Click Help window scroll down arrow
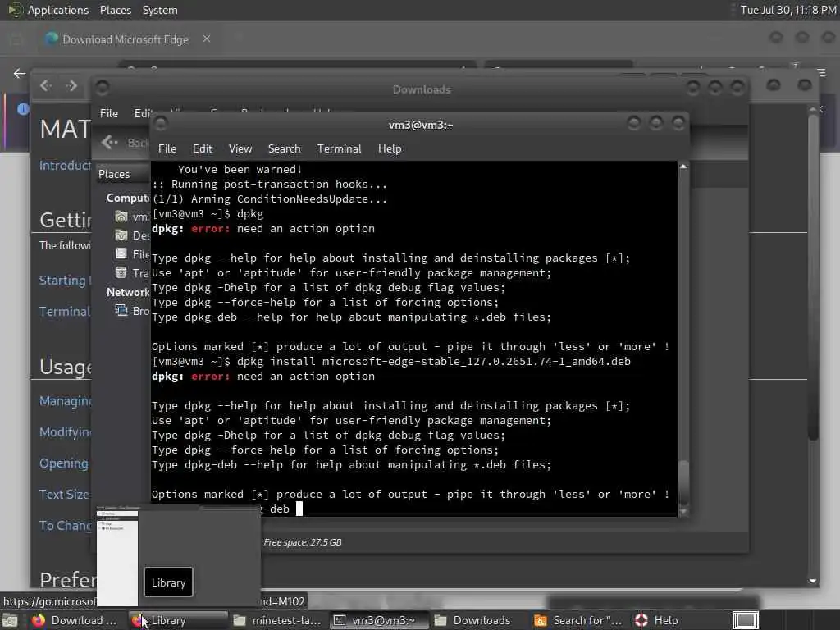The height and width of the screenshot is (630, 840). (x=813, y=581)
